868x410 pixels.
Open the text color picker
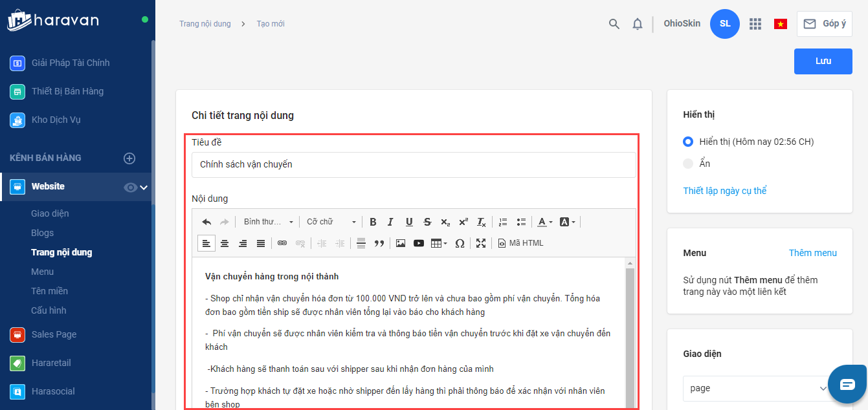(545, 222)
